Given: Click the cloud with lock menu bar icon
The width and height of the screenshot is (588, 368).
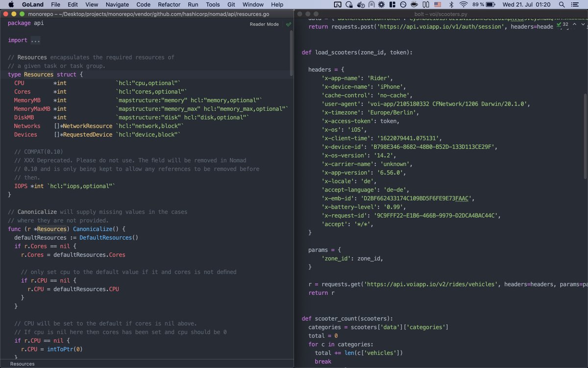Looking at the screenshot, I should pyautogui.click(x=349, y=4).
